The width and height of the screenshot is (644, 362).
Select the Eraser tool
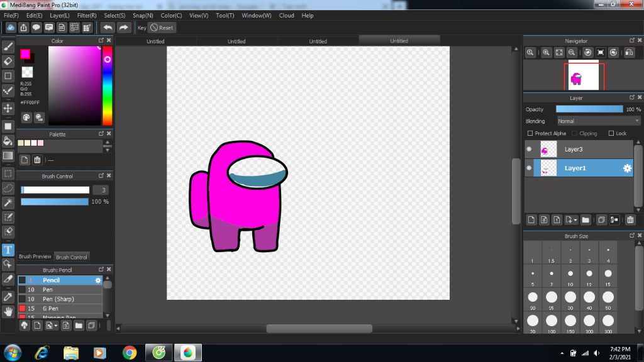[x=8, y=61]
